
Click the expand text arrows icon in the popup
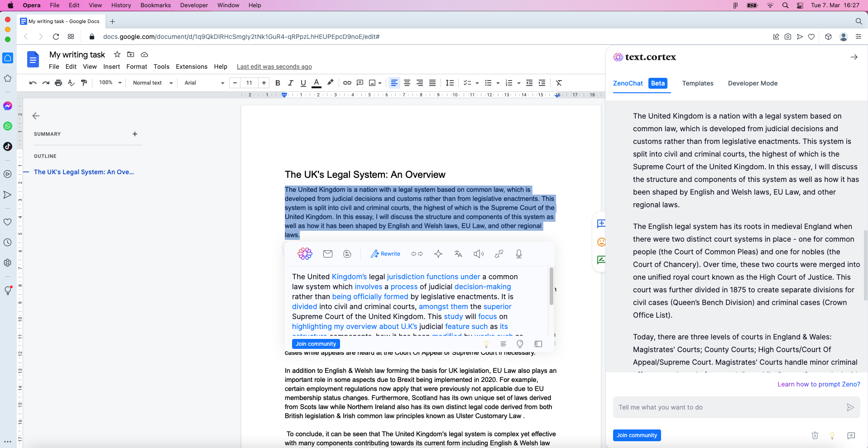[417, 254]
